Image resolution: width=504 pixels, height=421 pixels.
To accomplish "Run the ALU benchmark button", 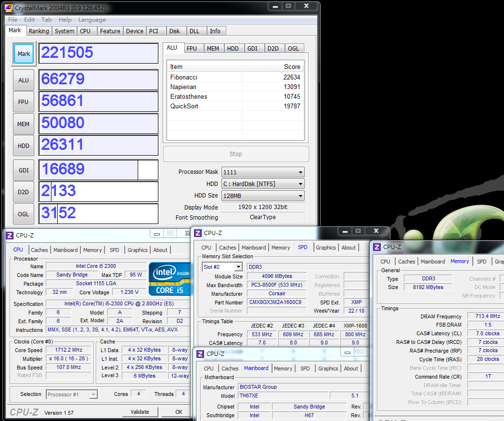I will (x=24, y=80).
